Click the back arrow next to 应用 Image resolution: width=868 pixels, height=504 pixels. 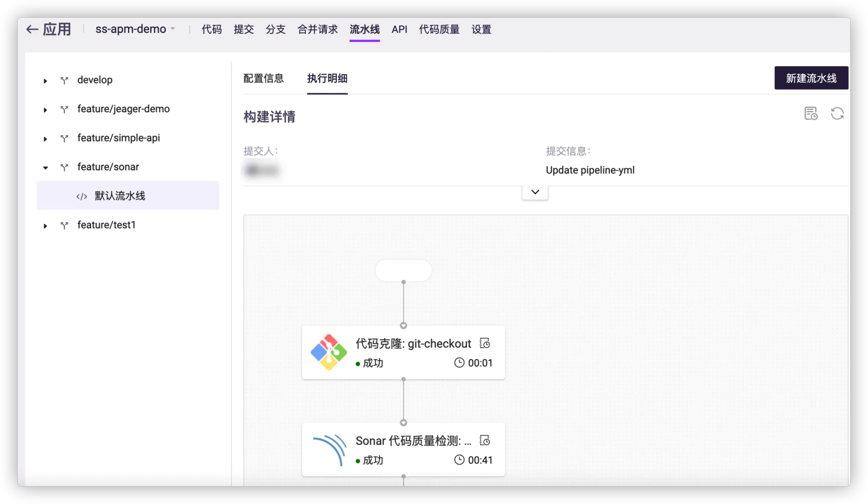[32, 29]
